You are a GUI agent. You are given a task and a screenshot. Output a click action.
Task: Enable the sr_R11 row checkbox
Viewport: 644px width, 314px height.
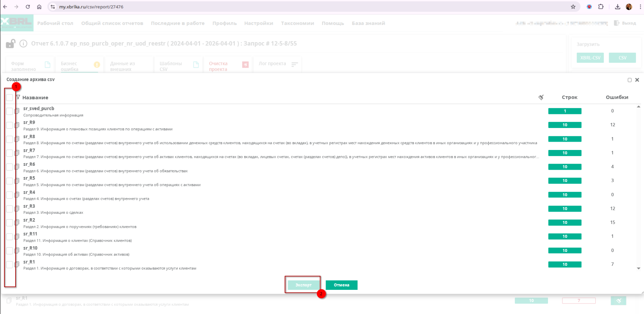9,236
